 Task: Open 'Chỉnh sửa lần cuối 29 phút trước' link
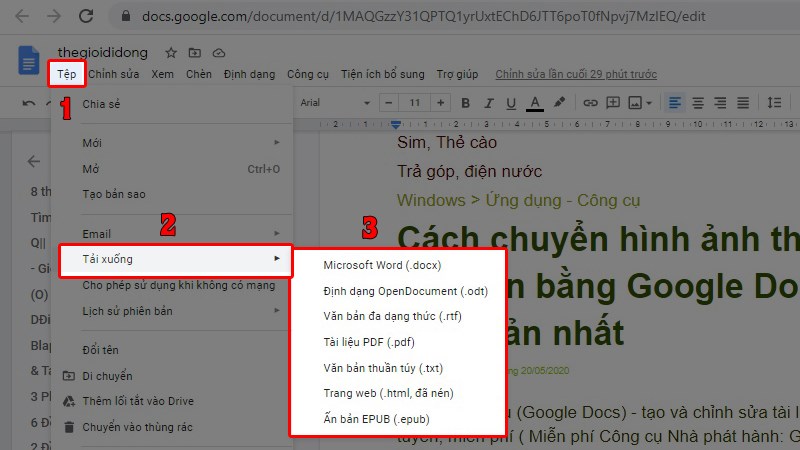click(x=576, y=74)
